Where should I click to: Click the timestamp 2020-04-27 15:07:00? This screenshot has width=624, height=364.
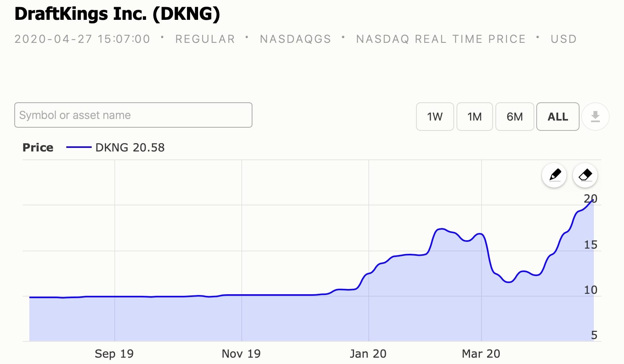pyautogui.click(x=82, y=39)
